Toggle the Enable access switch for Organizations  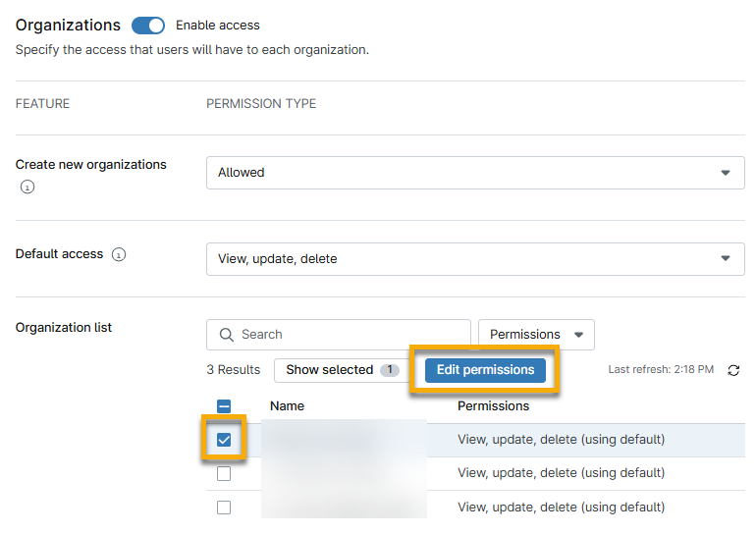tap(148, 26)
